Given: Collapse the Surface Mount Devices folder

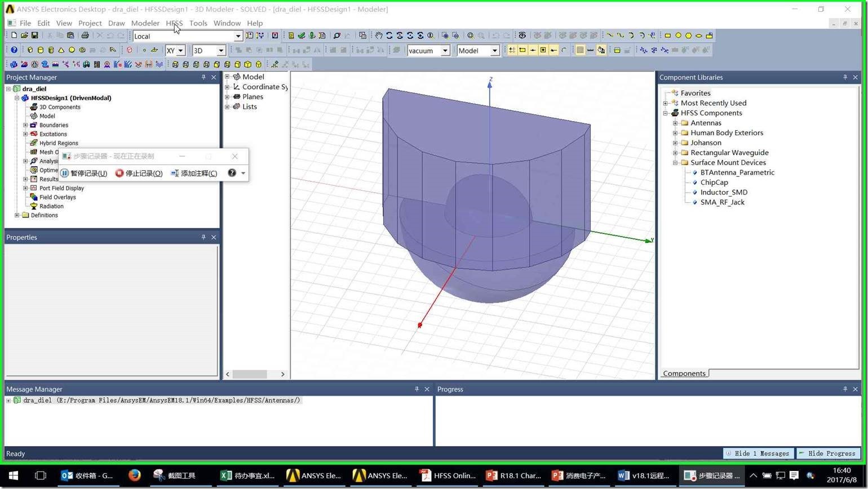Looking at the screenshot, I should (x=675, y=162).
